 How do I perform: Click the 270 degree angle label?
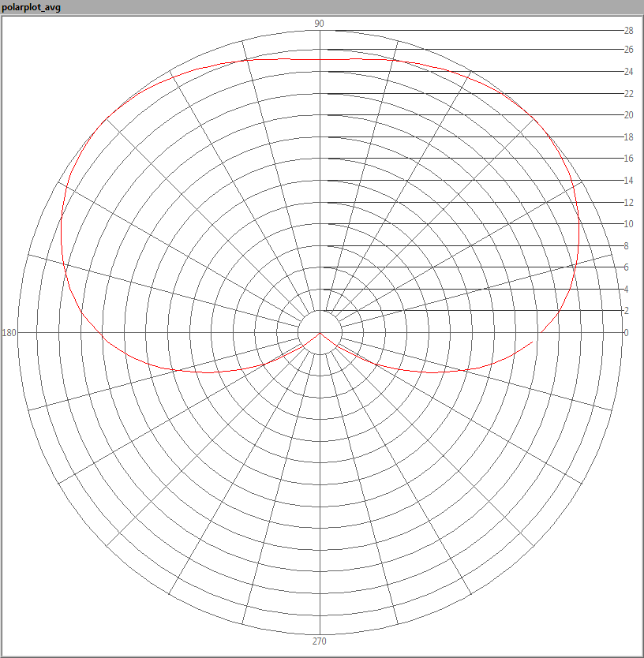pyautogui.click(x=320, y=641)
